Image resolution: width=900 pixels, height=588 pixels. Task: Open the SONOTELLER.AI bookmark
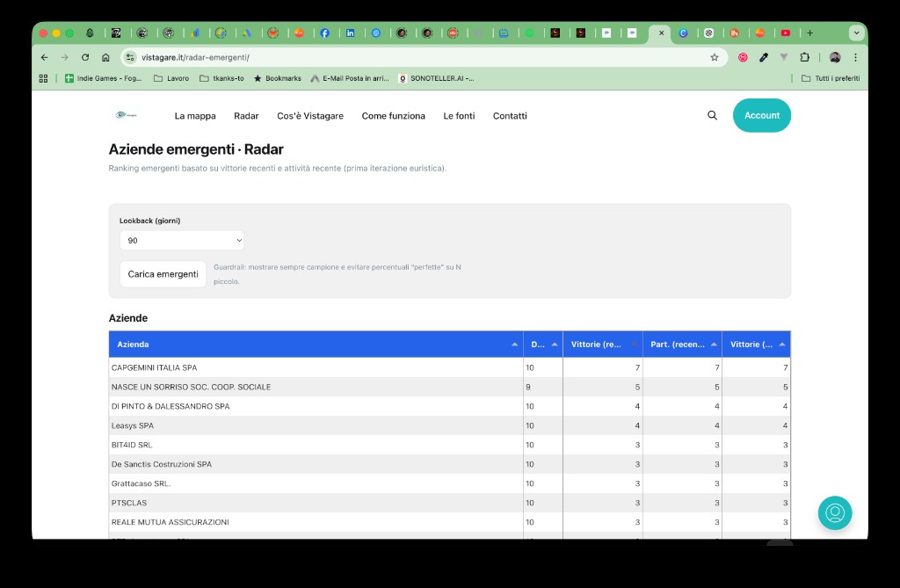(x=436, y=78)
